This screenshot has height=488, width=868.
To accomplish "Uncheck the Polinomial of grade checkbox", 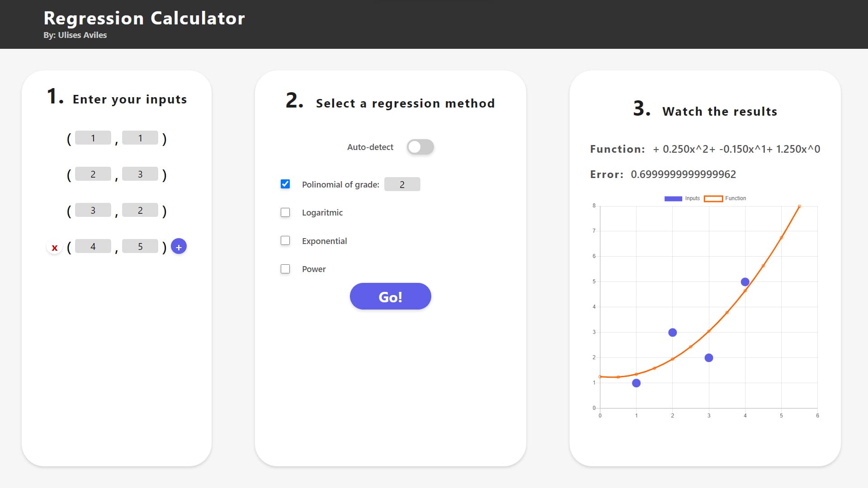I will (285, 184).
